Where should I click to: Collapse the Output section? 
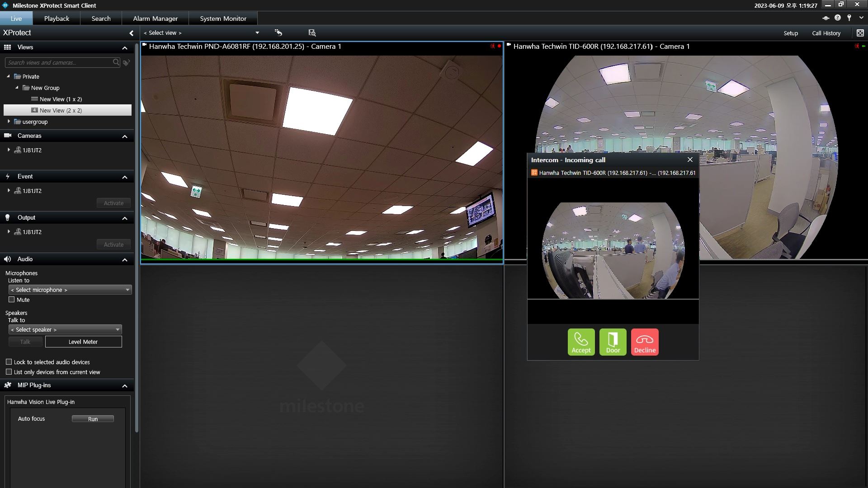[125, 218]
